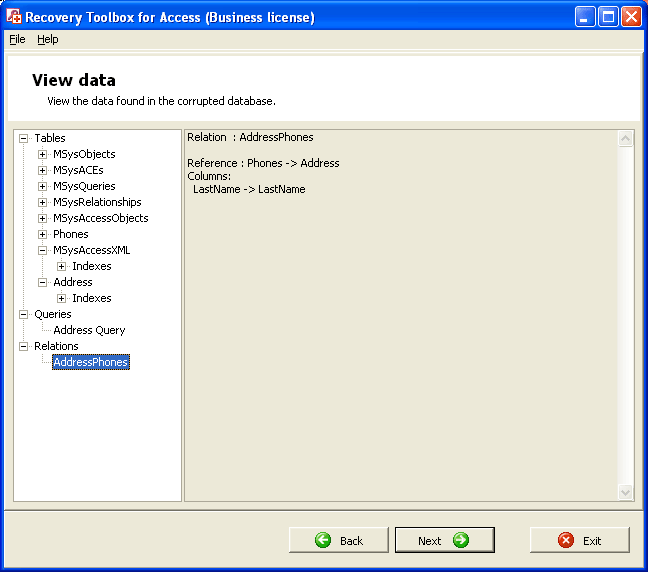This screenshot has height=572, width=648.
Task: Click the Recovery Toolbox app icon in title bar
Action: point(14,16)
